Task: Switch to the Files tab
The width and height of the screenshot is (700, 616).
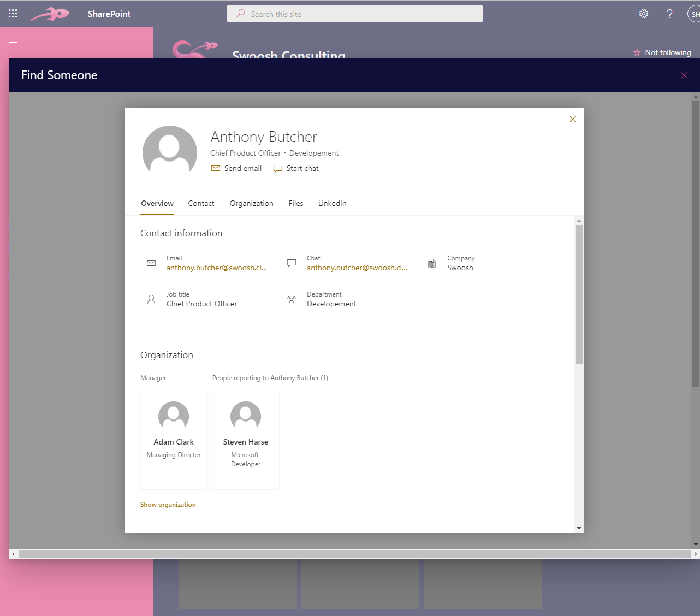Action: (x=296, y=203)
